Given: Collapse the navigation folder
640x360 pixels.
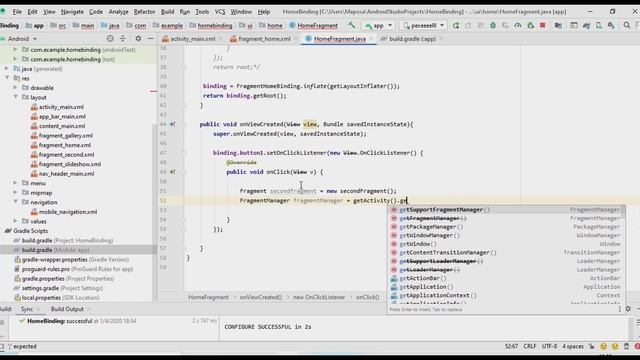Looking at the screenshot, I should pos(16,202).
